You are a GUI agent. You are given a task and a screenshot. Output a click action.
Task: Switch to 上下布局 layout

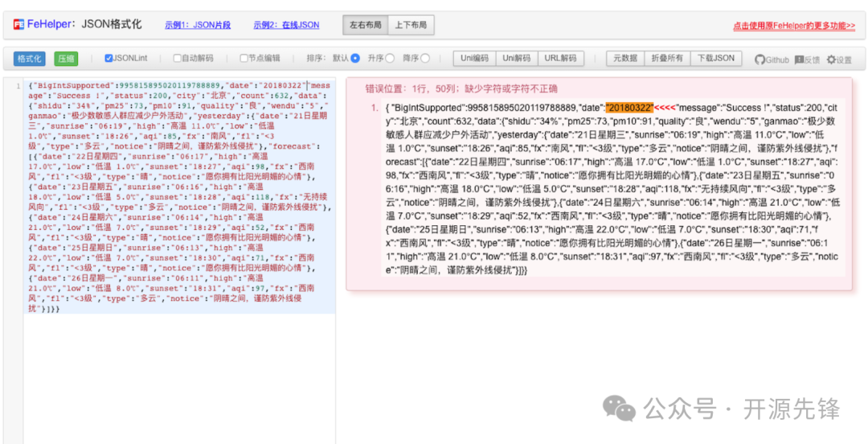coord(411,25)
